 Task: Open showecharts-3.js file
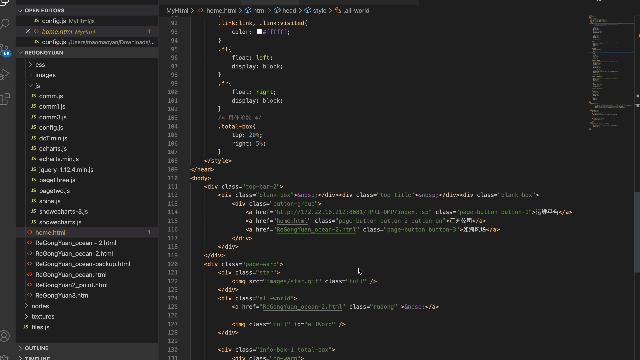click(x=63, y=211)
